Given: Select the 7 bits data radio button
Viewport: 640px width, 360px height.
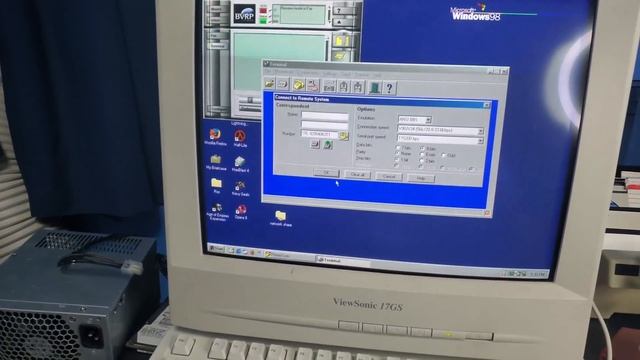Looking at the screenshot, I should point(398,147).
